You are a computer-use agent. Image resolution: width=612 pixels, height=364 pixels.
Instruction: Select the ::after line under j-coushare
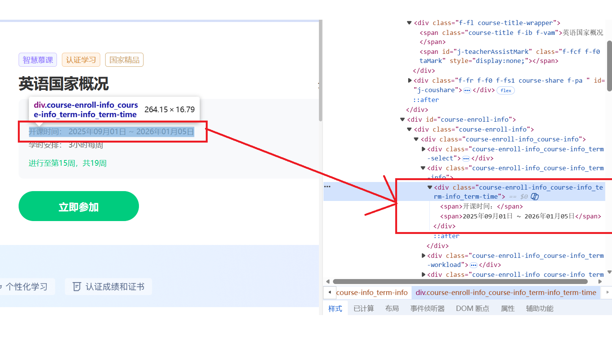(x=426, y=100)
